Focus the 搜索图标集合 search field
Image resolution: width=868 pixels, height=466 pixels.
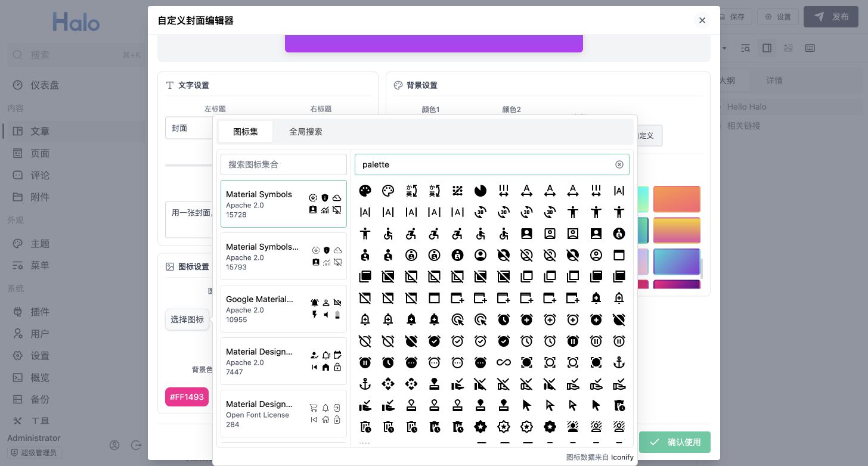tap(284, 164)
